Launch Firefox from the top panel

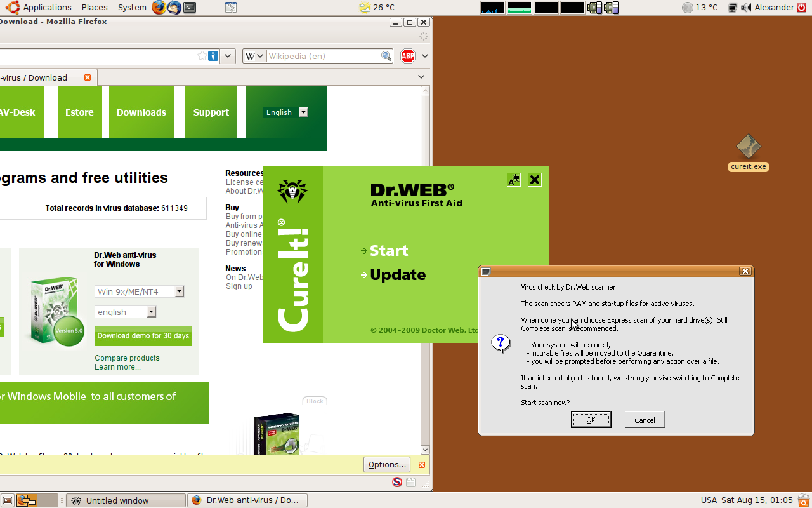tap(159, 8)
